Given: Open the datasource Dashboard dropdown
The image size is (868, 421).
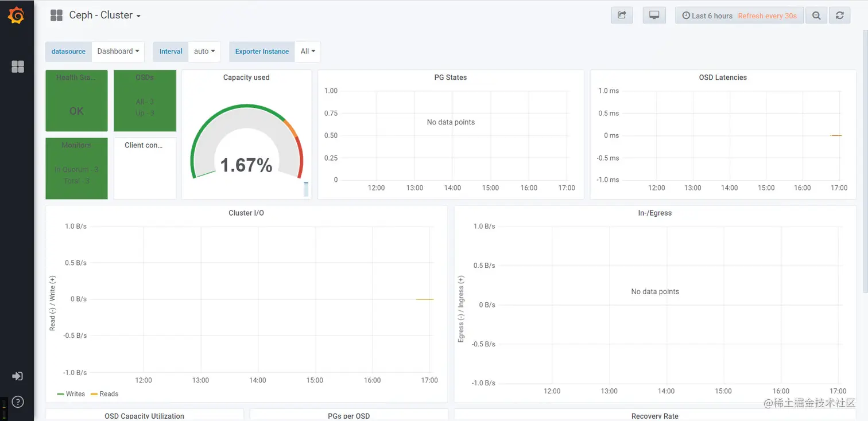Looking at the screenshot, I should [x=118, y=51].
